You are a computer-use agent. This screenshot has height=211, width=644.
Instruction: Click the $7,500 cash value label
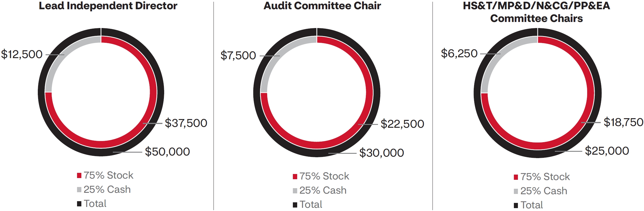[238, 55]
